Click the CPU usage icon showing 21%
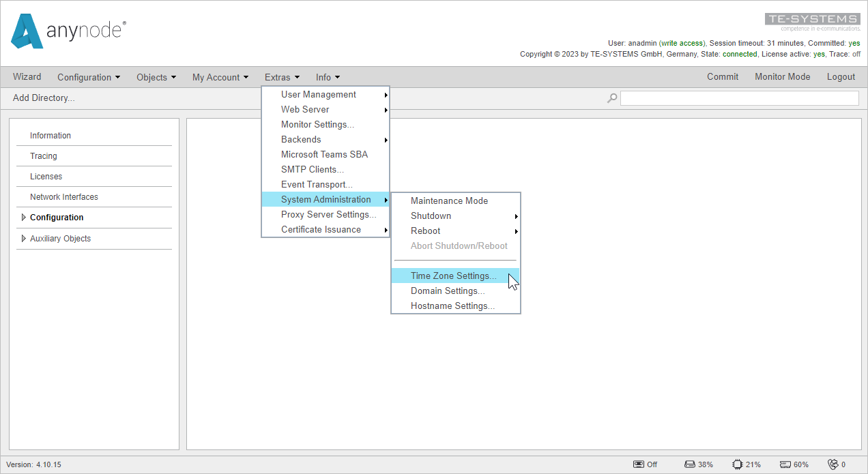Viewport: 868px width, 474px height. click(738, 464)
